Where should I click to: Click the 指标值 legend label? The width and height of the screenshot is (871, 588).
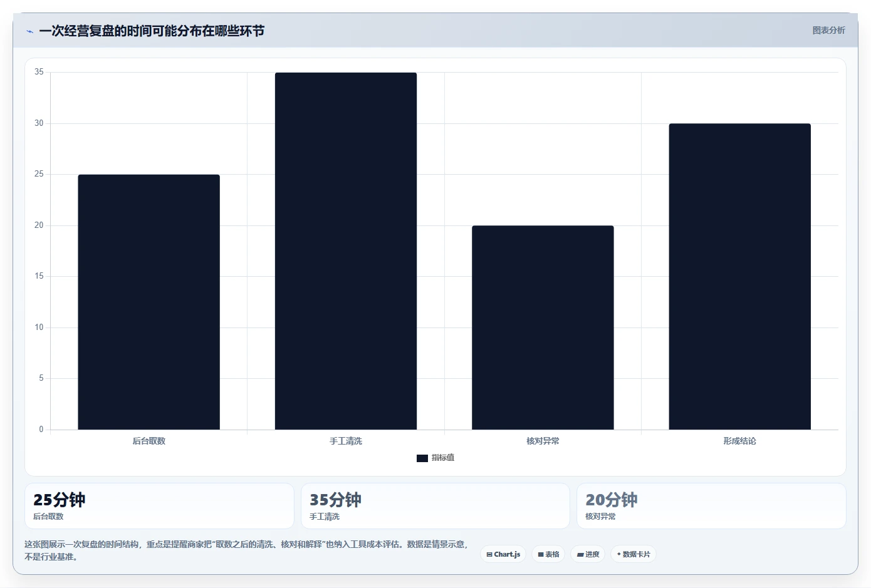coord(443,458)
